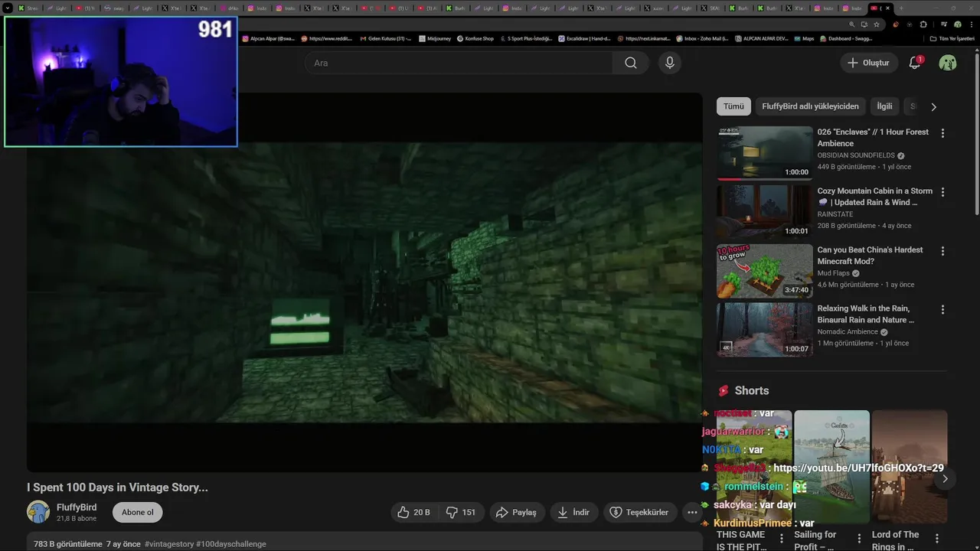This screenshot has height=551, width=980.
Task: Focus the Ara search field
Action: (x=459, y=63)
